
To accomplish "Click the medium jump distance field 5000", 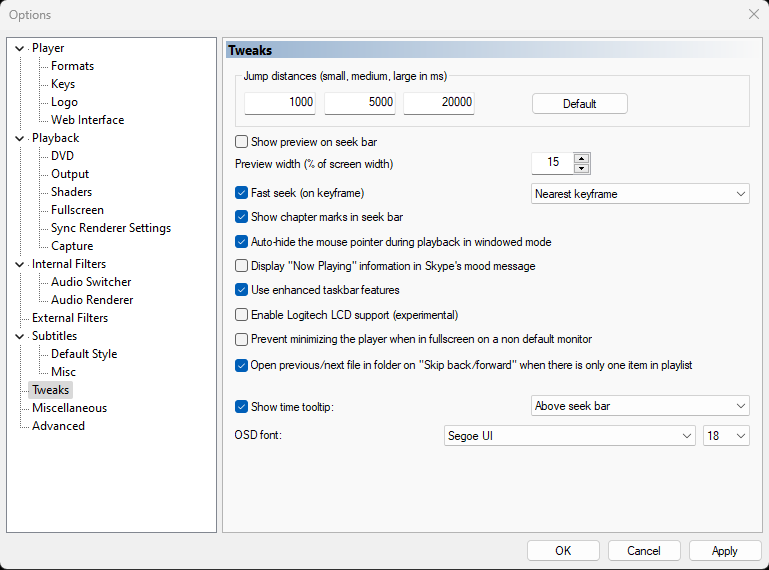I will [x=359, y=103].
